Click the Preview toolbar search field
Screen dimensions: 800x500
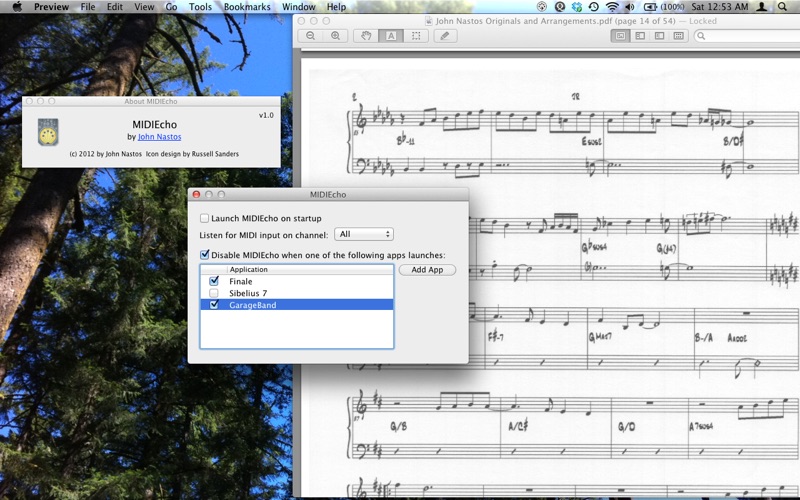[747, 36]
